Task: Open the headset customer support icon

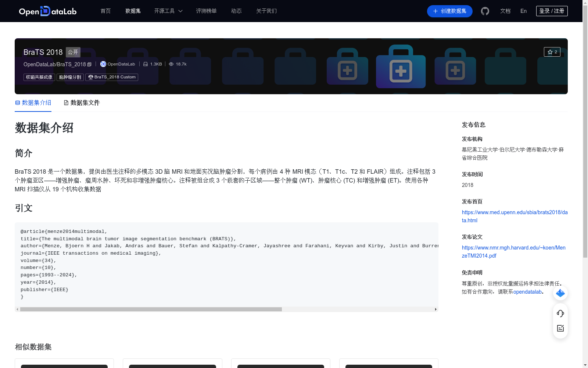Action: (560, 313)
